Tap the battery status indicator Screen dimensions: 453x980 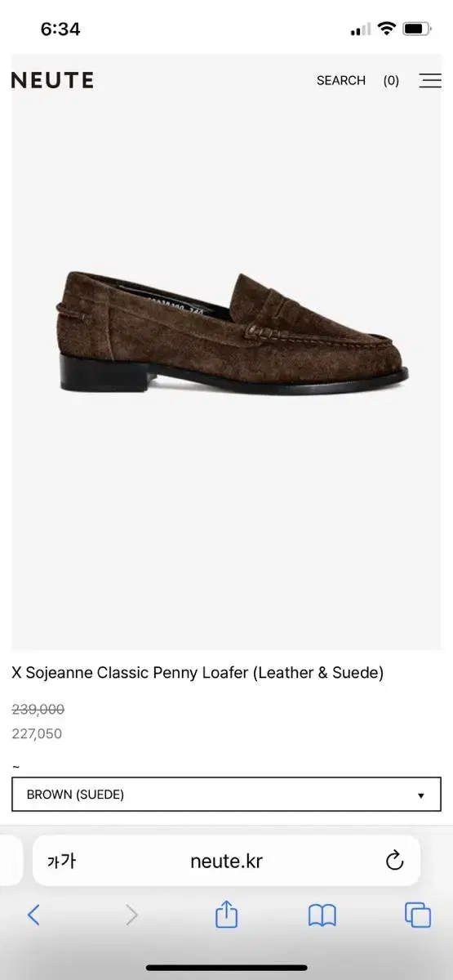click(417, 29)
